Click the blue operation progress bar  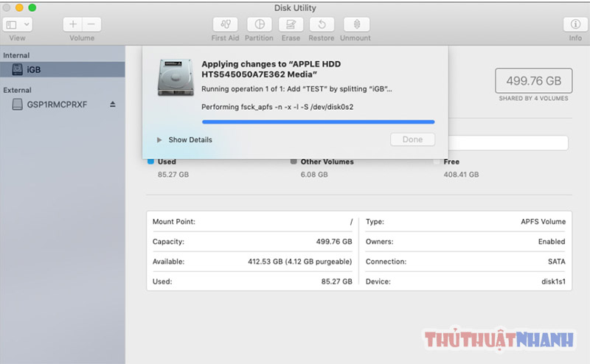[x=318, y=122]
